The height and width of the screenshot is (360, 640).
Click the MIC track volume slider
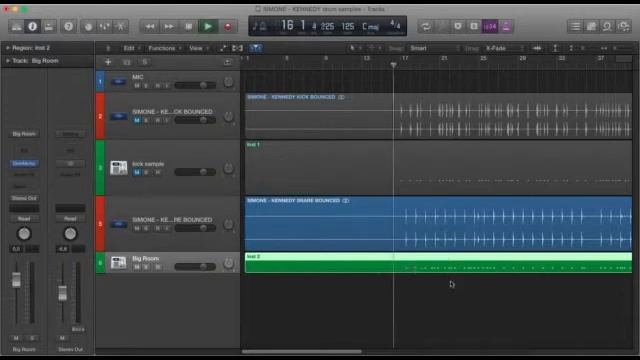tap(195, 85)
